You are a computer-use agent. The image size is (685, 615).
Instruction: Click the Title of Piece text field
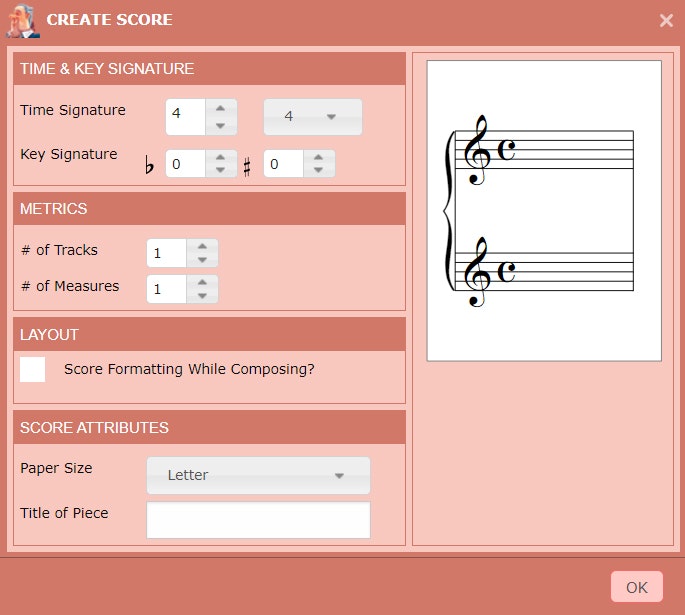259,520
